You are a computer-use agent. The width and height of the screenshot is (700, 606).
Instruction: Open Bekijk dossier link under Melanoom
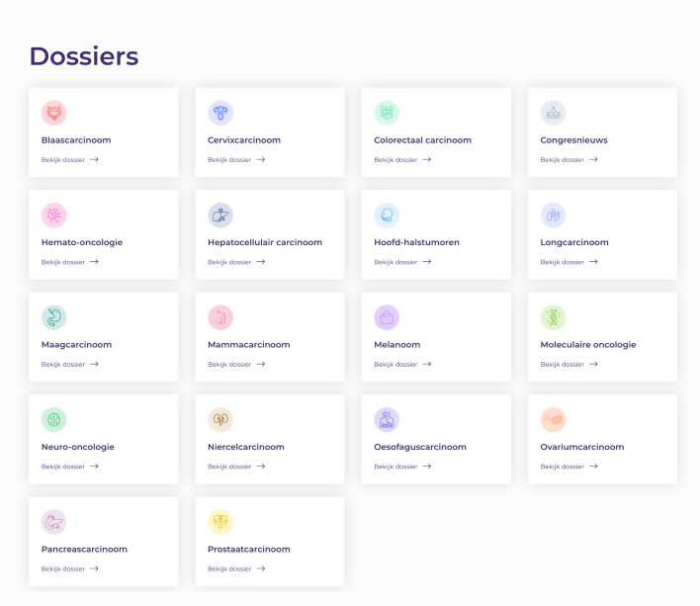coord(402,364)
